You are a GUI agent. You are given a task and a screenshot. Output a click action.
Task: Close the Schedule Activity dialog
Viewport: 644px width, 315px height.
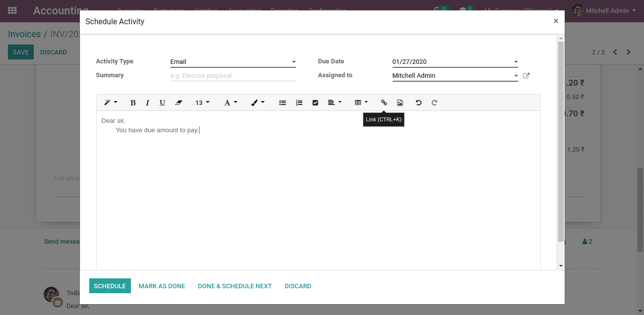556,21
